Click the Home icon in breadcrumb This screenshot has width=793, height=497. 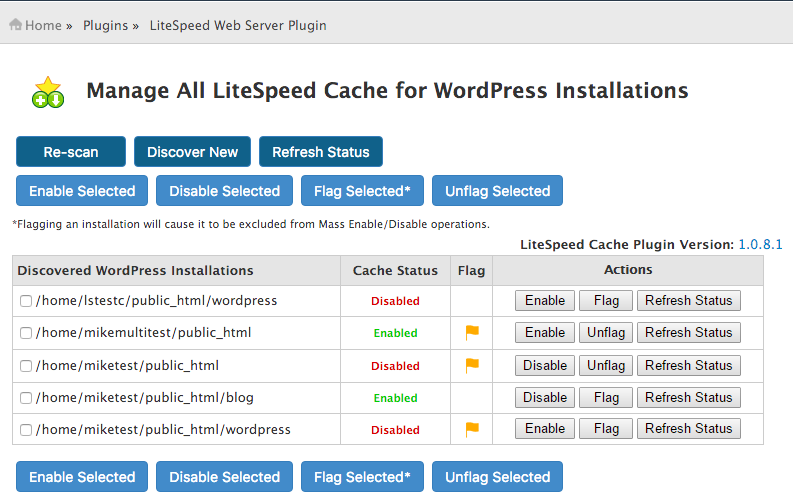pyautogui.click(x=16, y=25)
